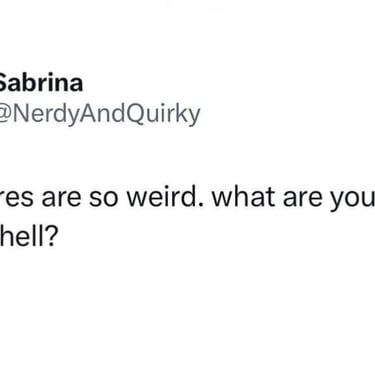
Task: Click the @NerdyAndQuirky handle
Action: pyautogui.click(x=100, y=115)
